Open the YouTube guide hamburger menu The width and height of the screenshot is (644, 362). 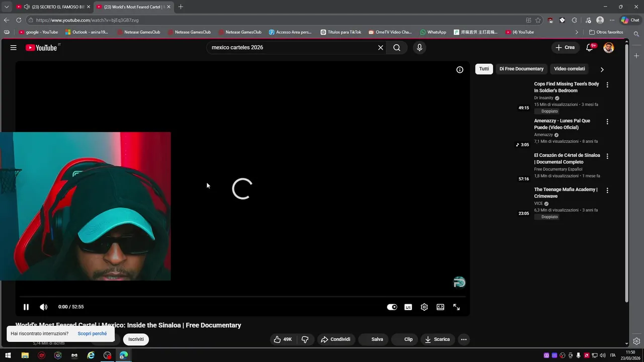pos(14,47)
